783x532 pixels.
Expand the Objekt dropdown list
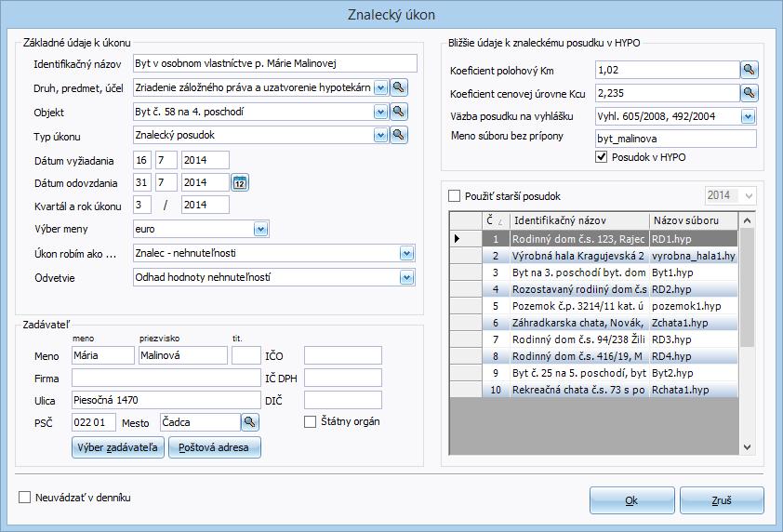380,112
